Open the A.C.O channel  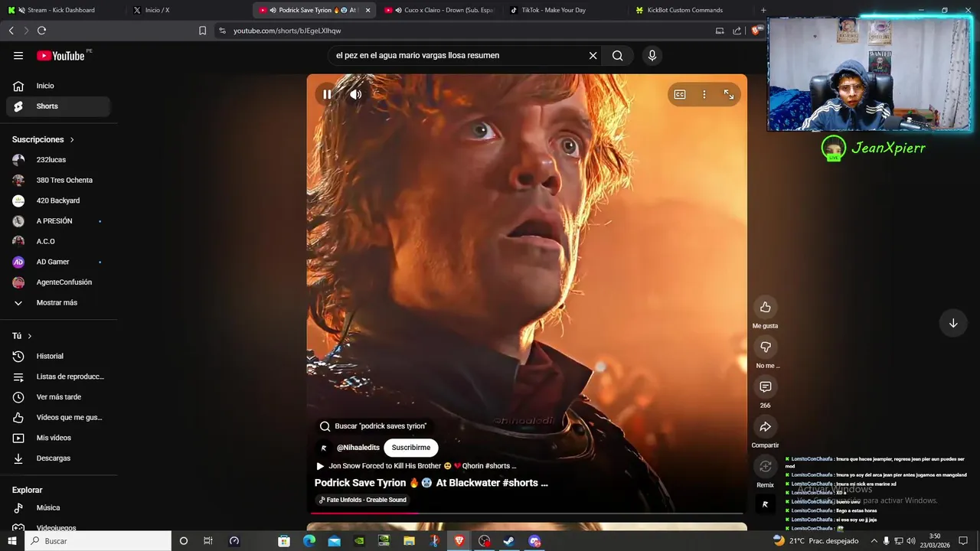coord(58,241)
